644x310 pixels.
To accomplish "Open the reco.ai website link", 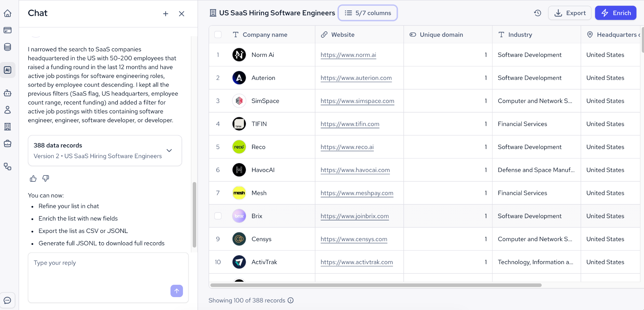I will 347,147.
